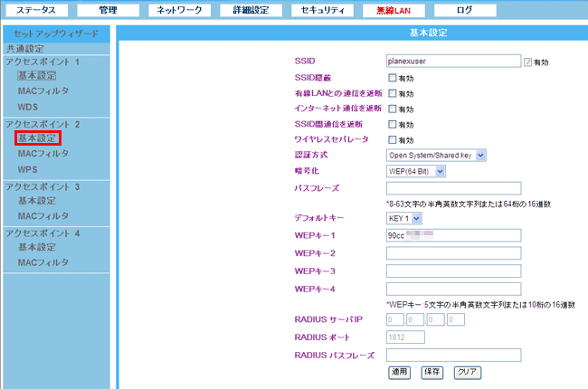The width and height of the screenshot is (588, 389).
Task: Click second octet of RADIUS サーバIP
Action: pos(415,319)
